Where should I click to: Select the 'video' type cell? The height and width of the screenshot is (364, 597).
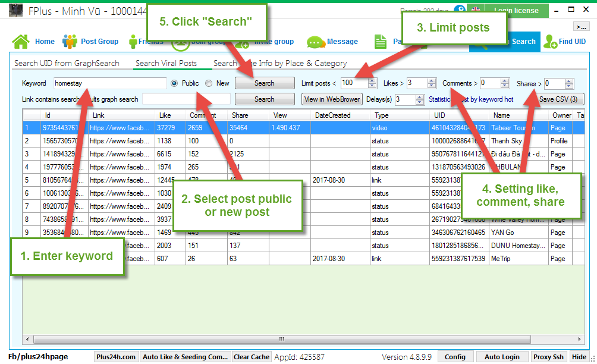pyautogui.click(x=400, y=128)
